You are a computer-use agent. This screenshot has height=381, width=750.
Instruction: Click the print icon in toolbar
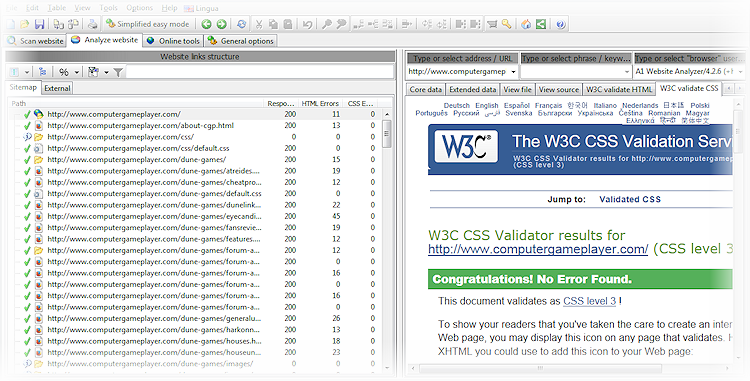coord(92,24)
